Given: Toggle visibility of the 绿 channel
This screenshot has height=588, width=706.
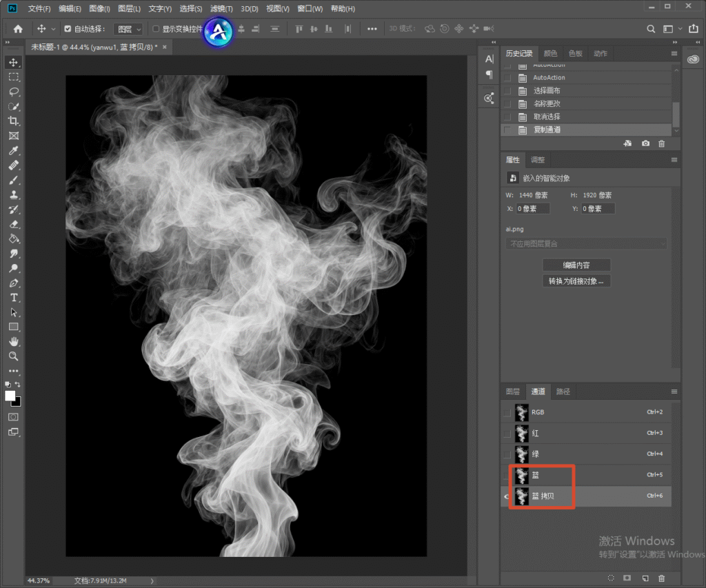Looking at the screenshot, I should pos(507,454).
